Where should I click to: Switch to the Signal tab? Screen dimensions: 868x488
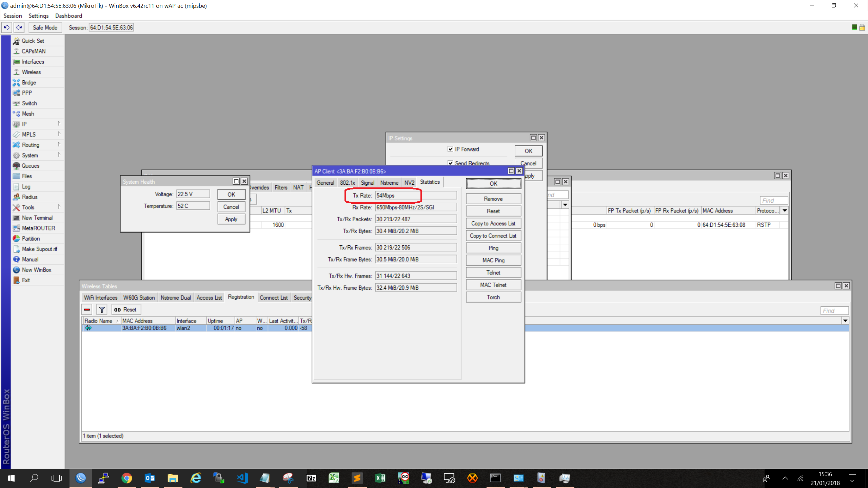367,183
